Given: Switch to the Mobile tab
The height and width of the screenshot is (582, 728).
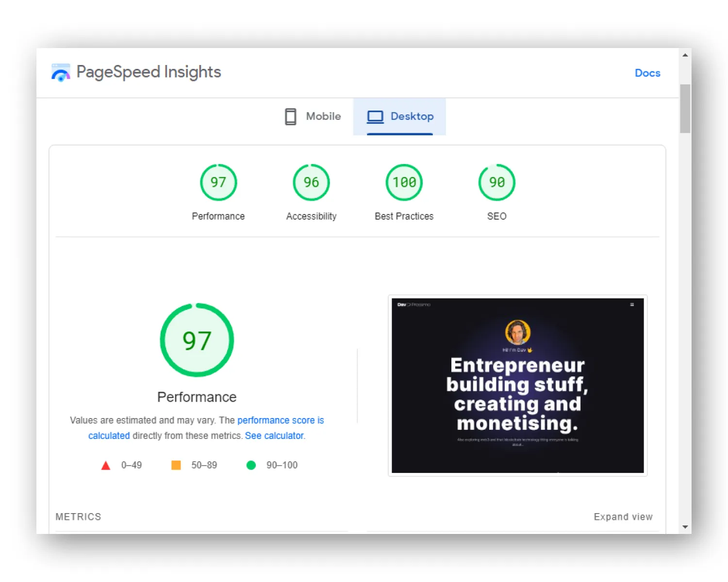Looking at the screenshot, I should tap(313, 117).
